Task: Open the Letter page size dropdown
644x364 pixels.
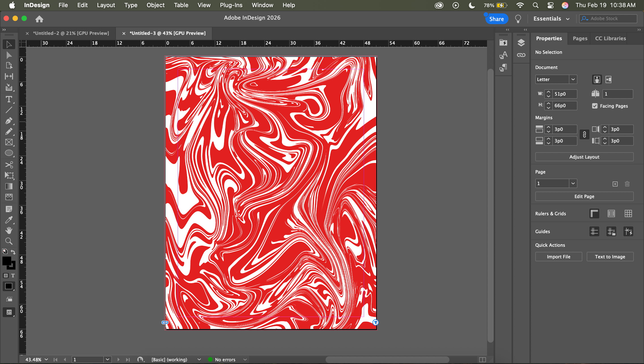Action: click(573, 79)
